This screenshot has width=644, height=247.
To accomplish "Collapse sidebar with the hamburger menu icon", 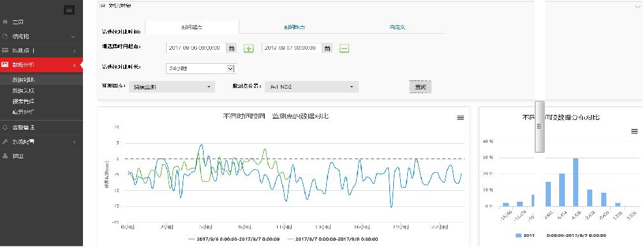I will [x=69, y=10].
